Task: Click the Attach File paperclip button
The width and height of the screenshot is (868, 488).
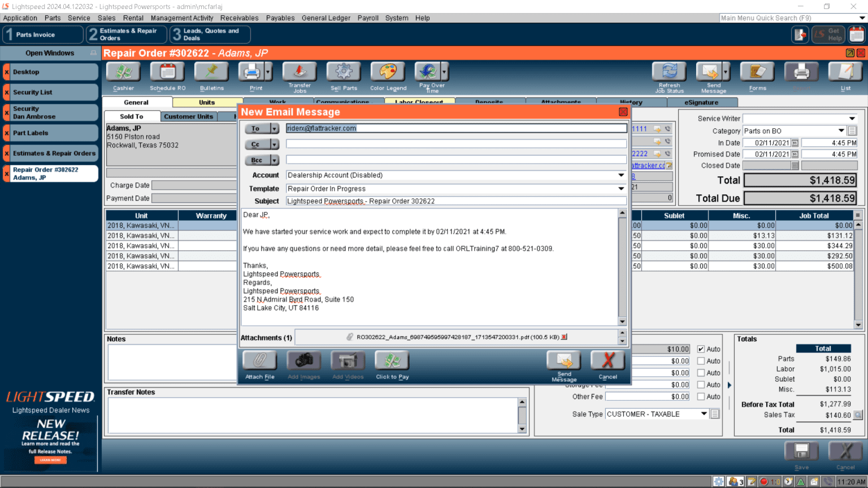Action: (x=259, y=361)
